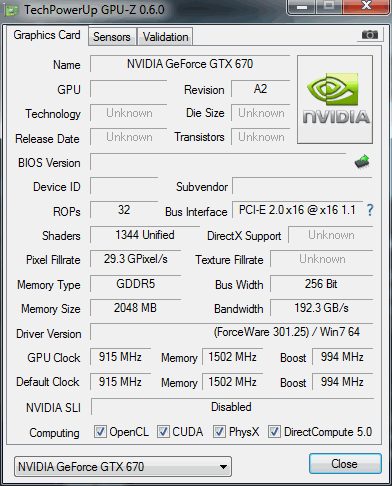Switch to the Validation tab

(x=165, y=37)
